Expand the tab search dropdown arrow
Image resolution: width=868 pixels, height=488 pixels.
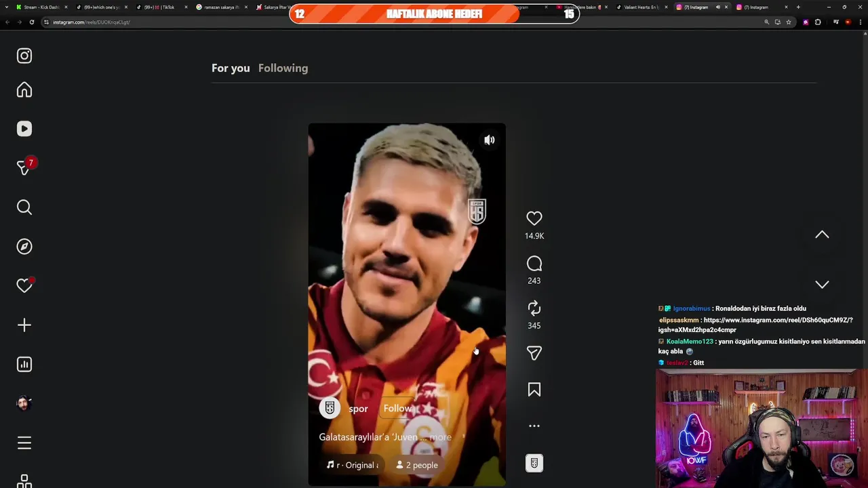click(8, 7)
